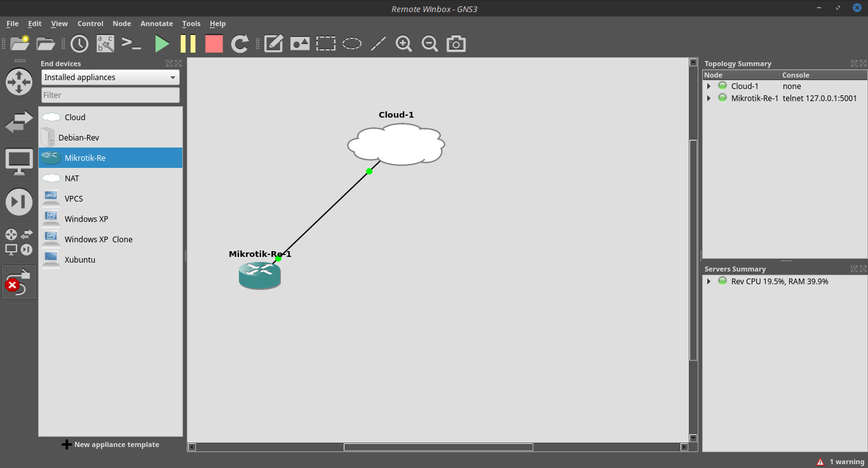Viewport: 868px width, 468px height.
Task: Select the draw rectangle tool
Action: pos(326,43)
